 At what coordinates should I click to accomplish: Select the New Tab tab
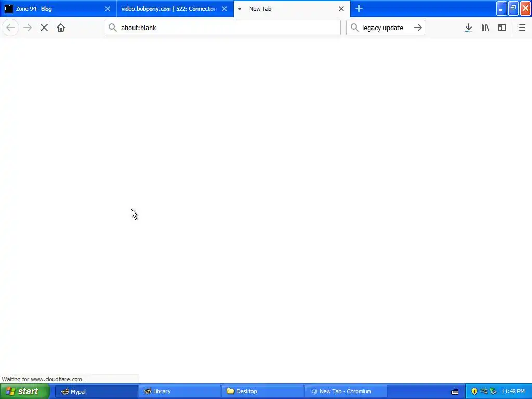[x=292, y=9]
